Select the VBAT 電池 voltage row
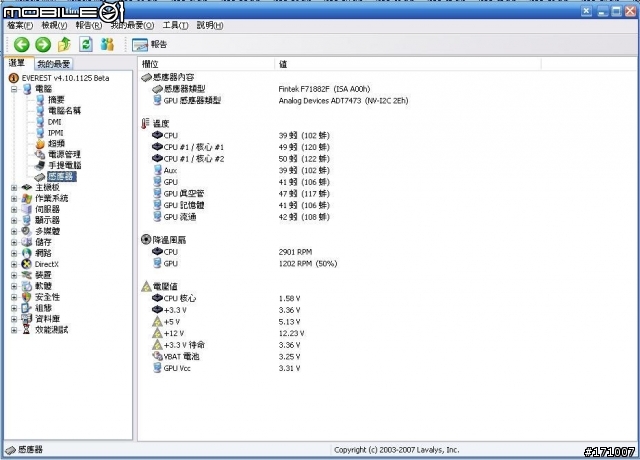Image resolution: width=640 pixels, height=460 pixels. [227, 357]
